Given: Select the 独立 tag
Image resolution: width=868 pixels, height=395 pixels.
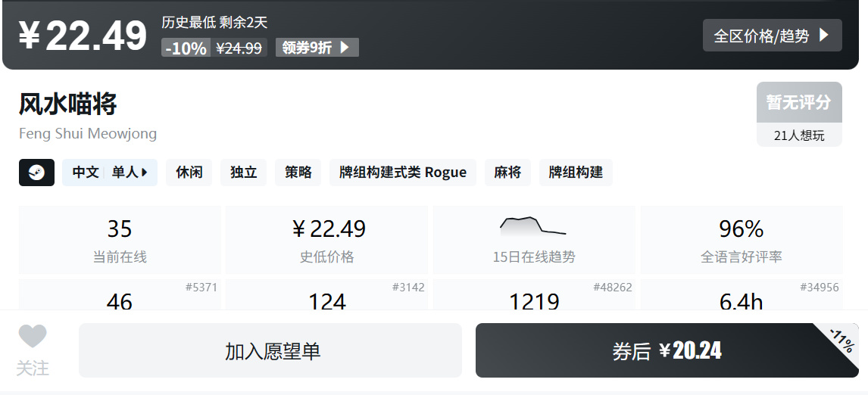Looking at the screenshot, I should [x=244, y=173].
